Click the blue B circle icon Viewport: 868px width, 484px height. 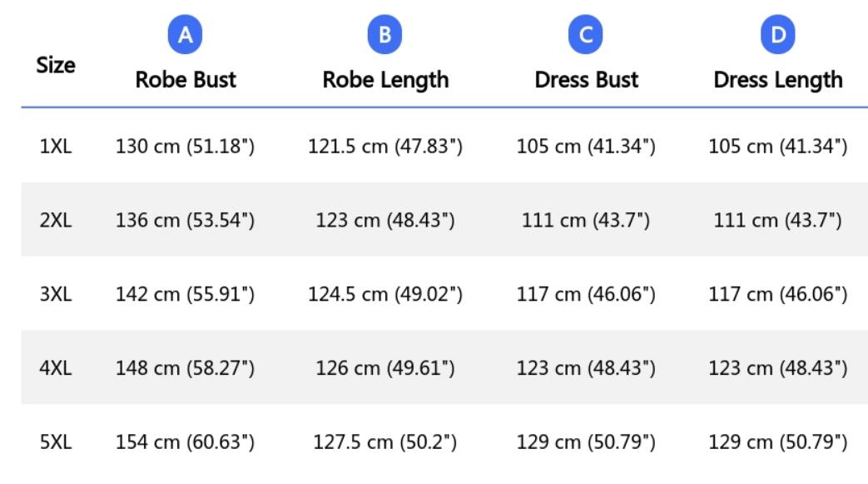pos(384,34)
